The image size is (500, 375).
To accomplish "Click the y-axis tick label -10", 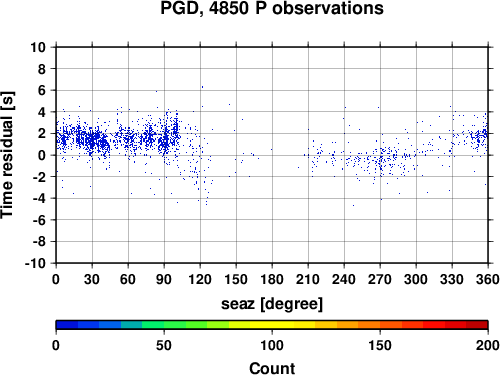I will 35,263.
